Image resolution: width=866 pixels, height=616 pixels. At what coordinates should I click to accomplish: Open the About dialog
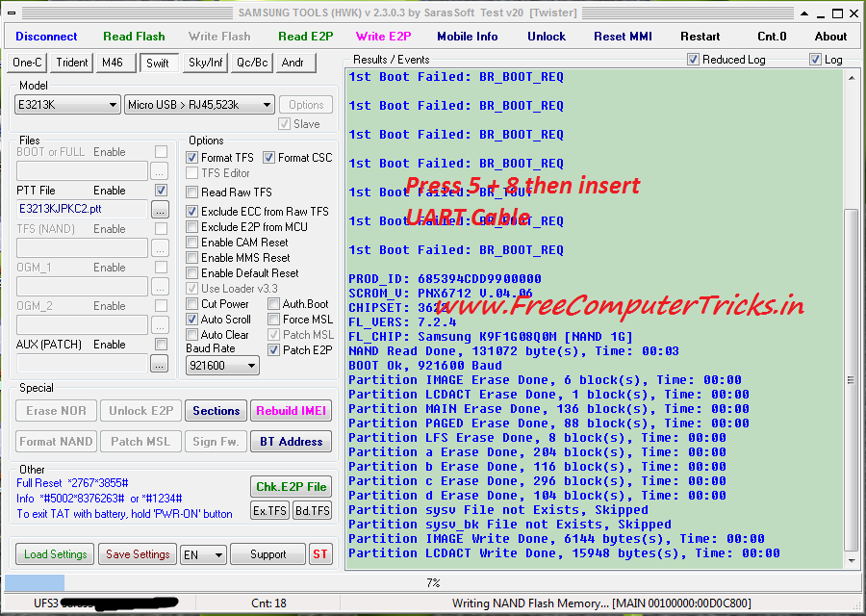(830, 37)
